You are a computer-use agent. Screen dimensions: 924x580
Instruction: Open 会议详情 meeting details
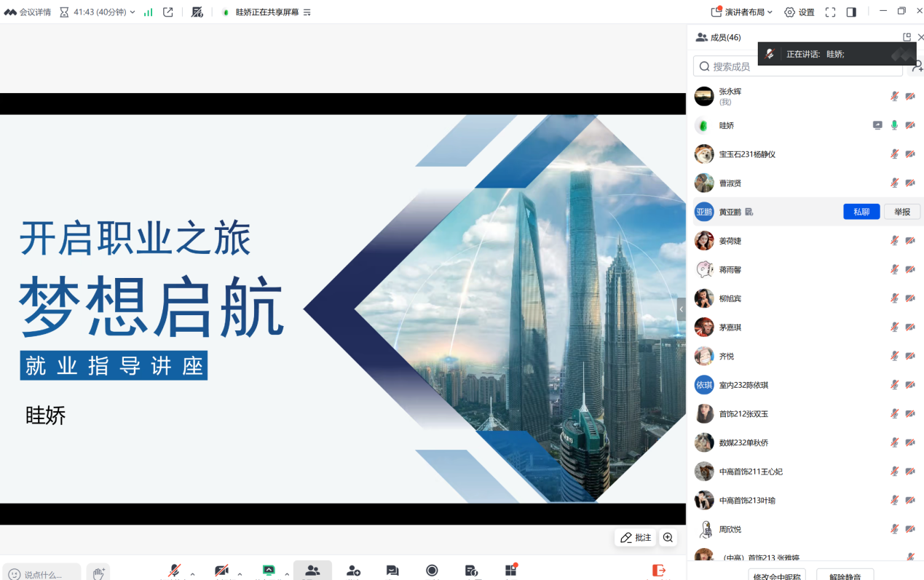tap(28, 12)
